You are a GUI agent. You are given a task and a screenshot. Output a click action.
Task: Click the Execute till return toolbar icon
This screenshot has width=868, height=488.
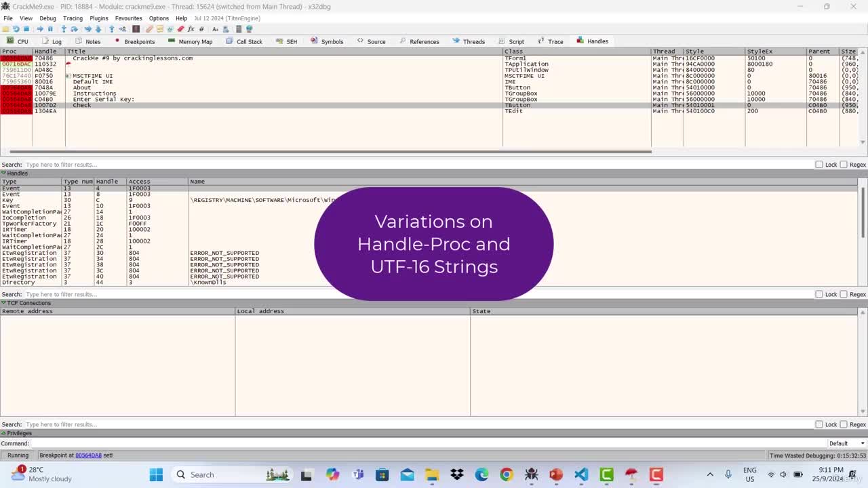tap(112, 29)
